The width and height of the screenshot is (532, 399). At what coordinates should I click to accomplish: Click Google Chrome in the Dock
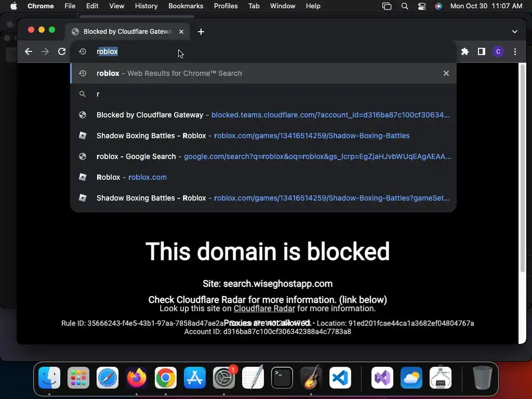point(166,378)
